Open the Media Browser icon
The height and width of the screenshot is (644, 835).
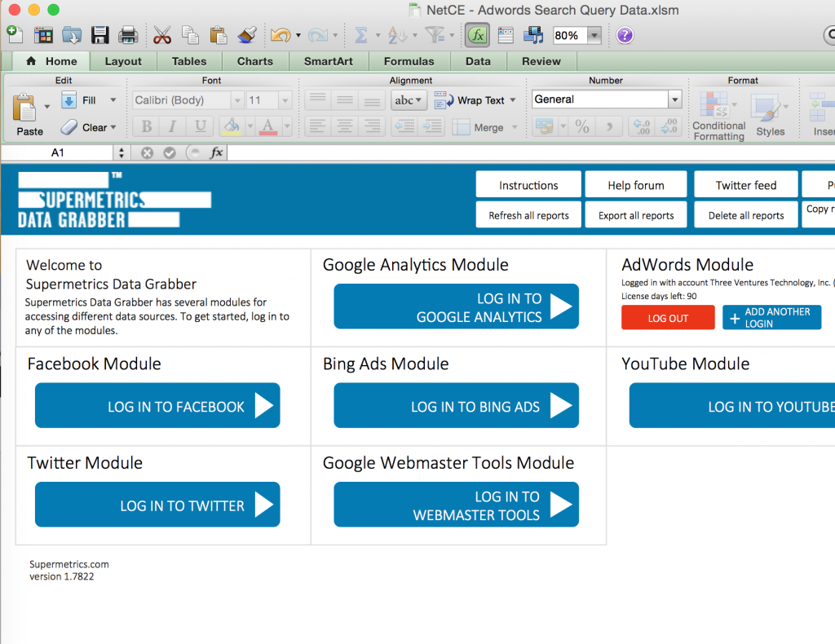click(533, 36)
